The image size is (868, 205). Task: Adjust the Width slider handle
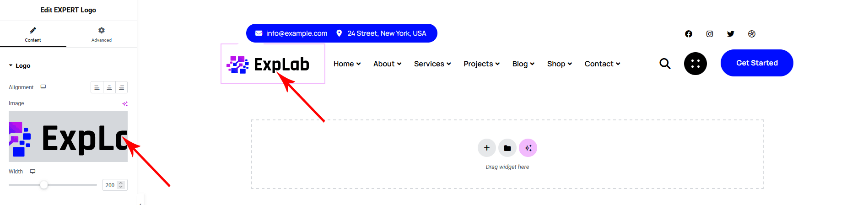(44, 185)
